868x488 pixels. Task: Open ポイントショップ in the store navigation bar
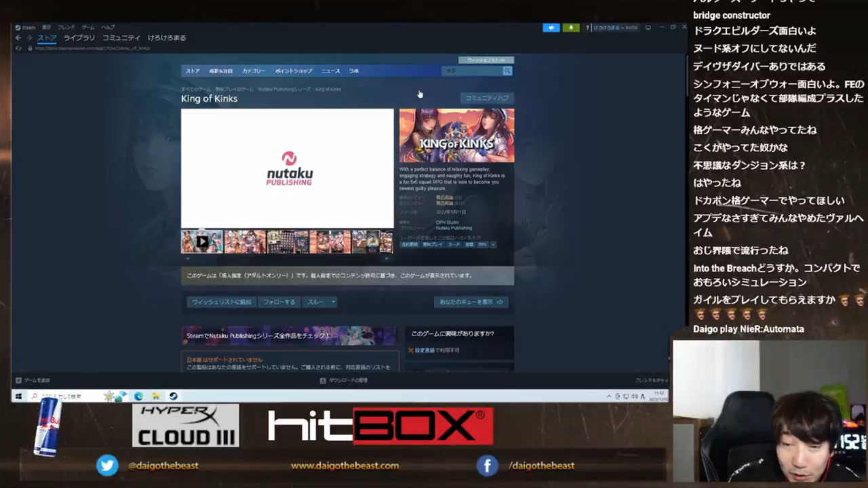(294, 70)
